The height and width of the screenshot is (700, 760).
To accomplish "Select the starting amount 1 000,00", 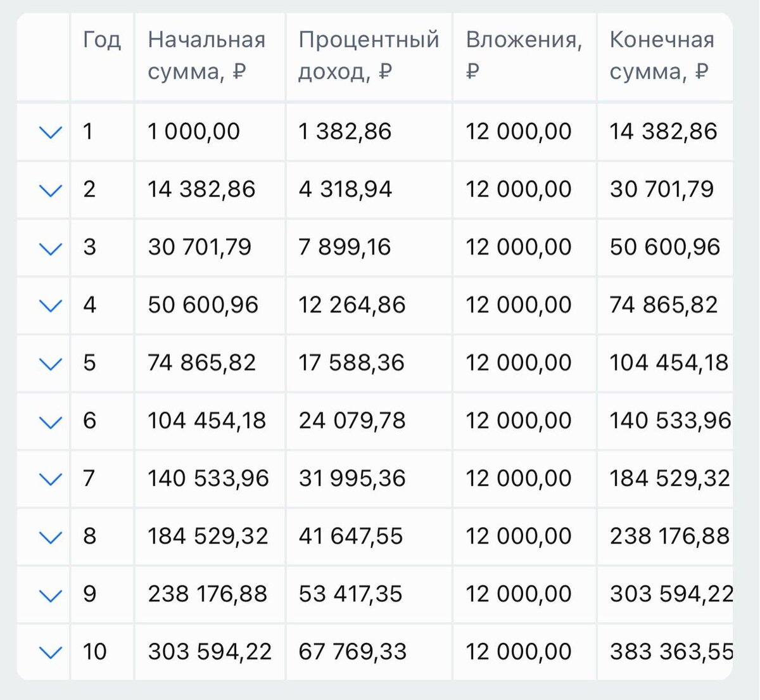I will point(193,132).
